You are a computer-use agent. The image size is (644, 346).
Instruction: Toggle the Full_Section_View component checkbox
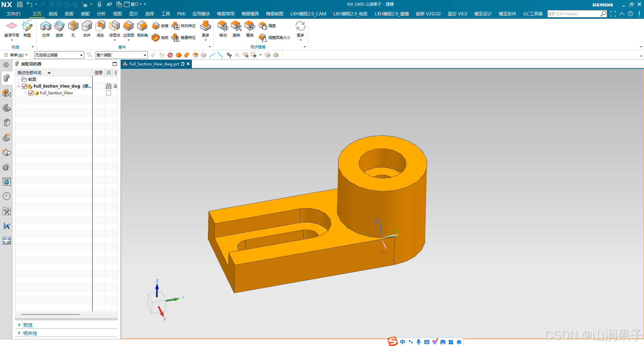(31, 93)
